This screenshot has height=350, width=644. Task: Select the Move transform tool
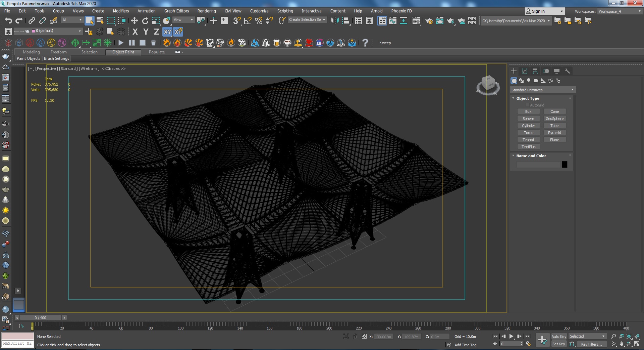coord(134,21)
